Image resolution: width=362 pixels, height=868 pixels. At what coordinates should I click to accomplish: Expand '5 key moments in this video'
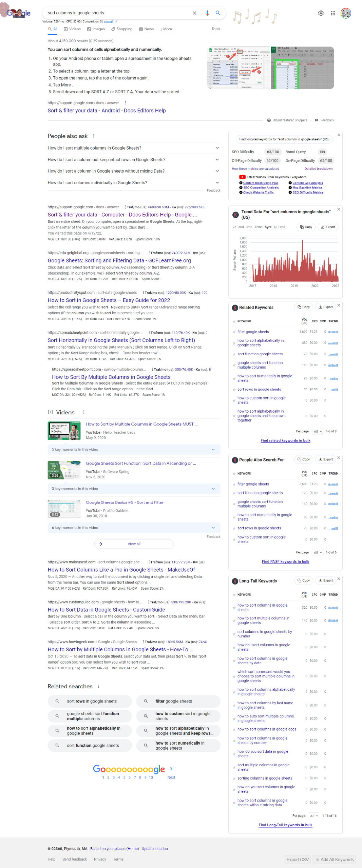coord(134,450)
